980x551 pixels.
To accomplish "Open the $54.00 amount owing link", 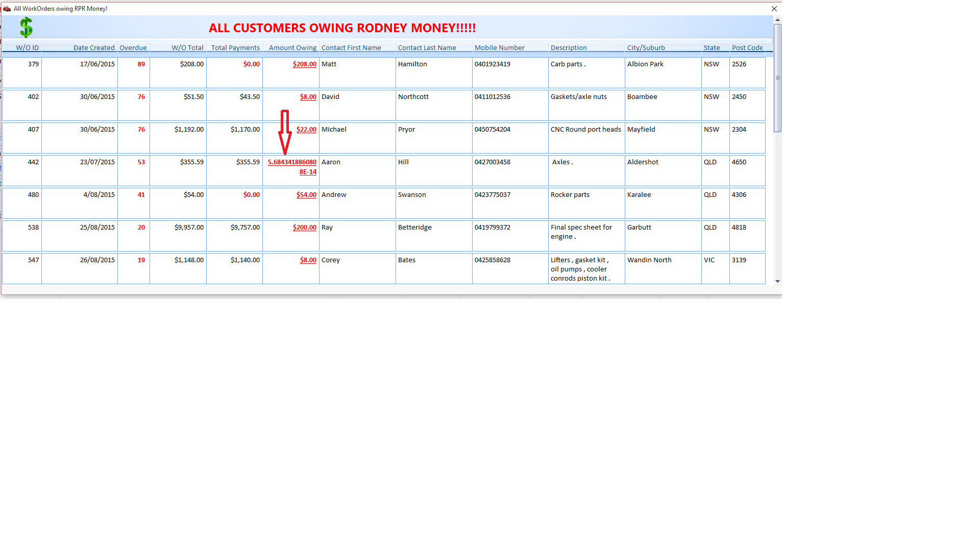I will tap(306, 195).
